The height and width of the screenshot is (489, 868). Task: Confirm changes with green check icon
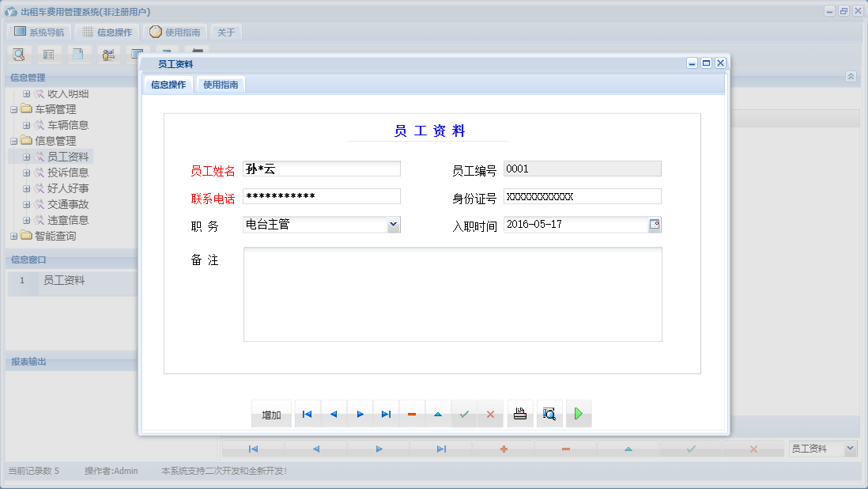(464, 413)
